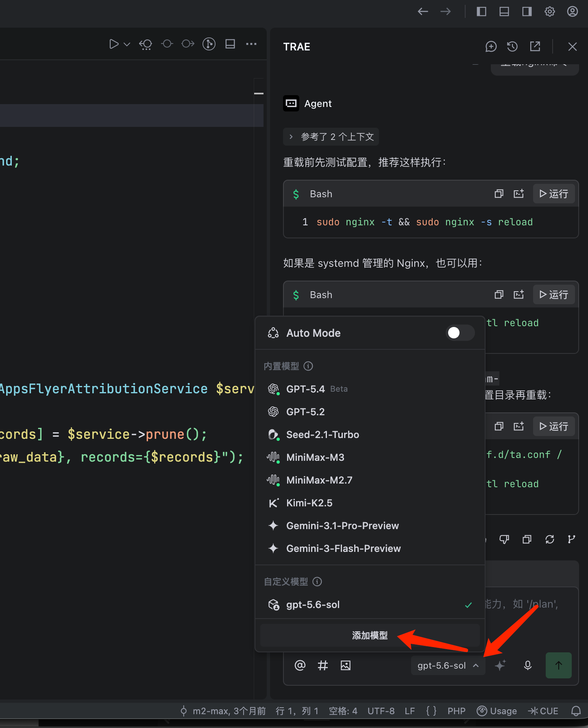Collapse the gpt-5.6-sol model selector
The height and width of the screenshot is (728, 588).
pos(448,665)
